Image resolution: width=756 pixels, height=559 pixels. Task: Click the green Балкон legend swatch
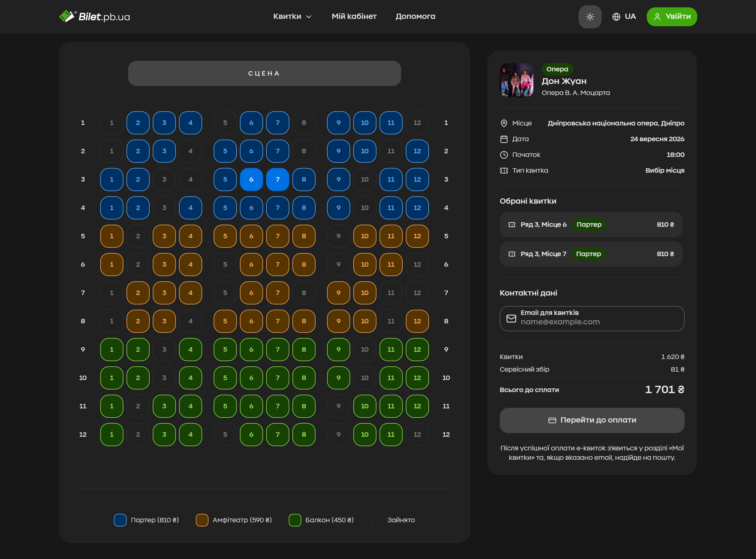click(x=295, y=520)
